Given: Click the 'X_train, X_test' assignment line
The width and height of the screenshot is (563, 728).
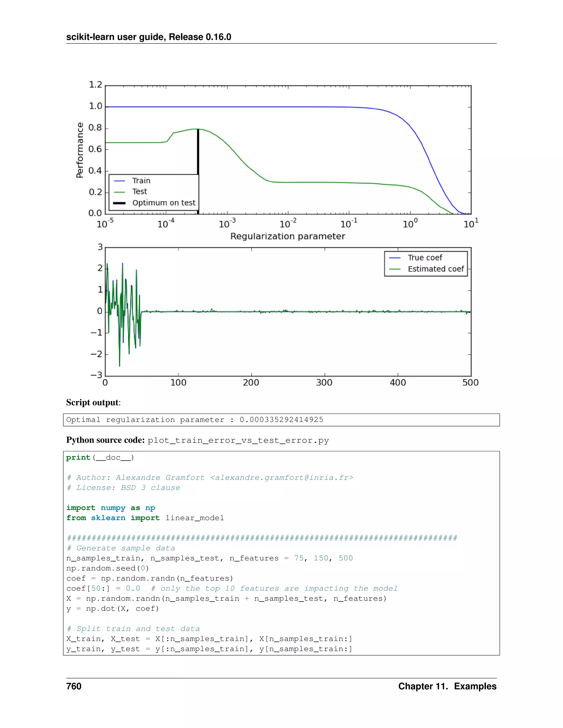Looking at the screenshot, I should pyautogui.click(x=209, y=639).
